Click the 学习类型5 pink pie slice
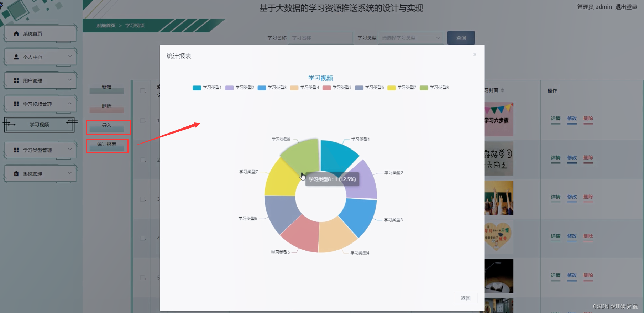 (303, 235)
